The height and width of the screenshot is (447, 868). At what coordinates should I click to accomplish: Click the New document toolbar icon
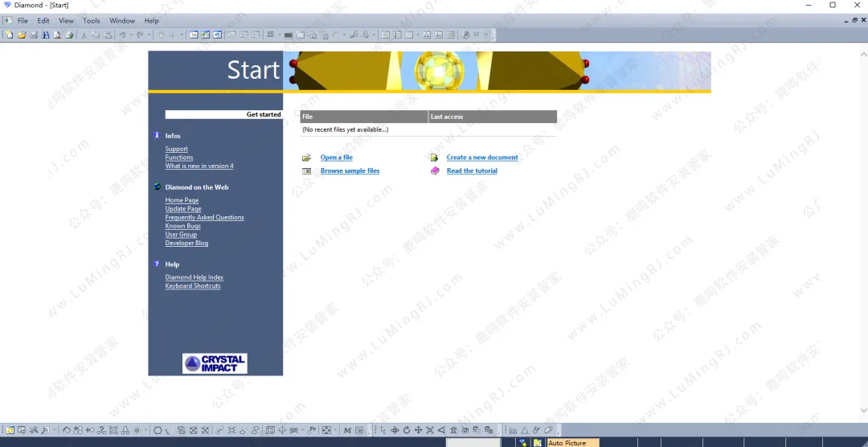click(x=10, y=35)
